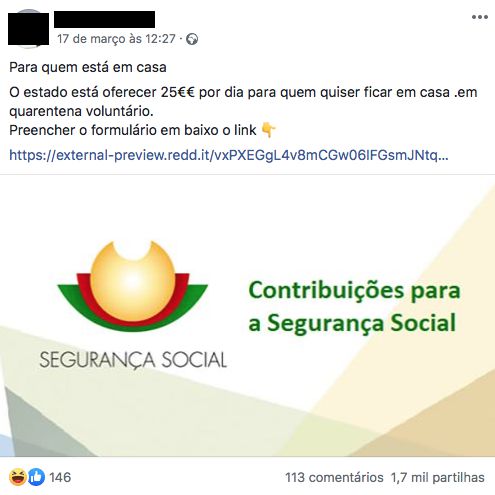This screenshot has height=495, width=495.
Task: Click the Para quem está em casa text
Action: coord(88,67)
